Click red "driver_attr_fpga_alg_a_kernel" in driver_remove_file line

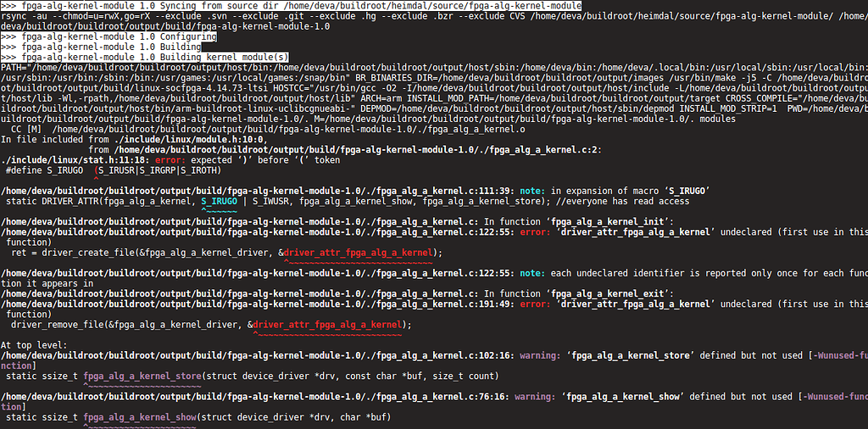click(x=328, y=325)
